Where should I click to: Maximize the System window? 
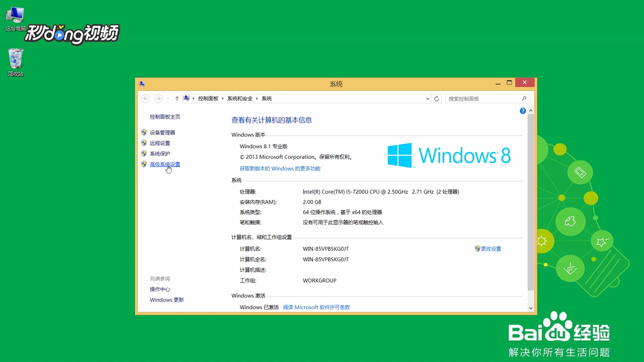click(509, 83)
